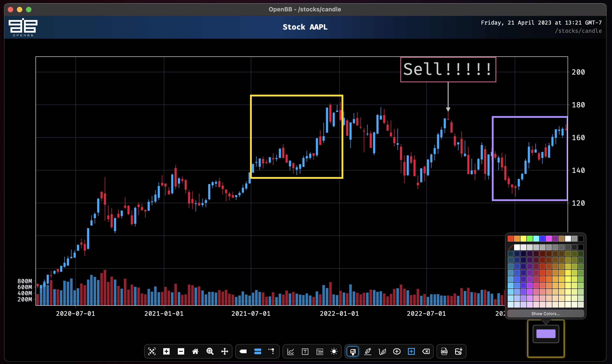Pick the gray swatch in top row

tap(574, 239)
